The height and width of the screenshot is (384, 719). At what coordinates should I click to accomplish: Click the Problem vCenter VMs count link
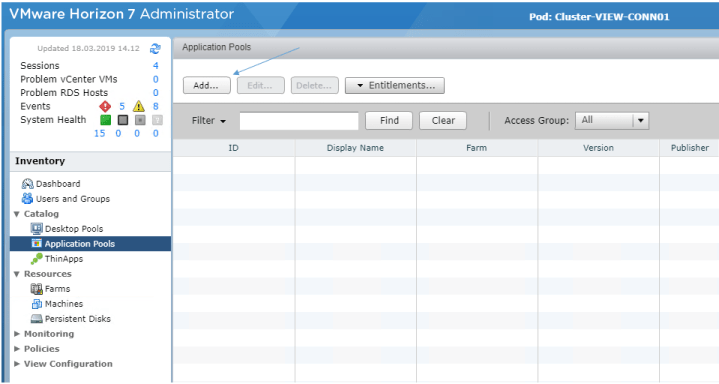[x=156, y=79]
